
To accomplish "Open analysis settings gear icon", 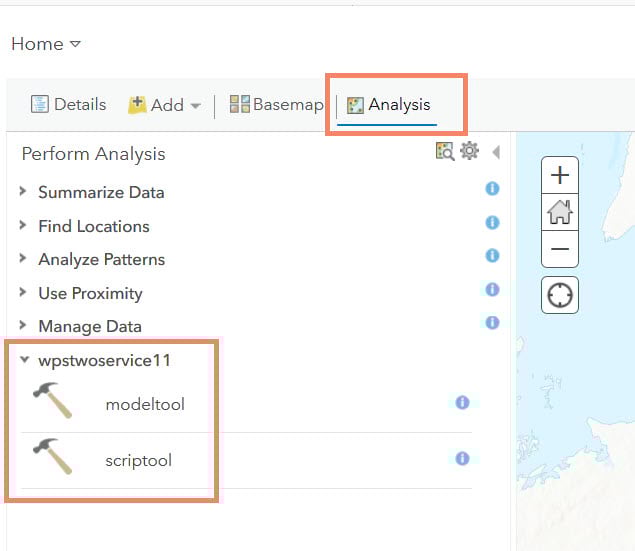I will (x=469, y=151).
